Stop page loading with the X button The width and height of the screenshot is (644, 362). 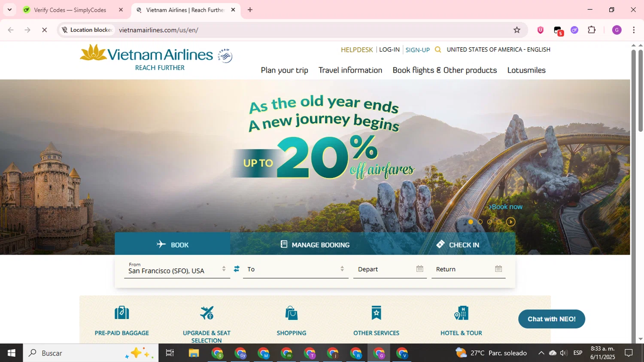pyautogui.click(x=44, y=30)
